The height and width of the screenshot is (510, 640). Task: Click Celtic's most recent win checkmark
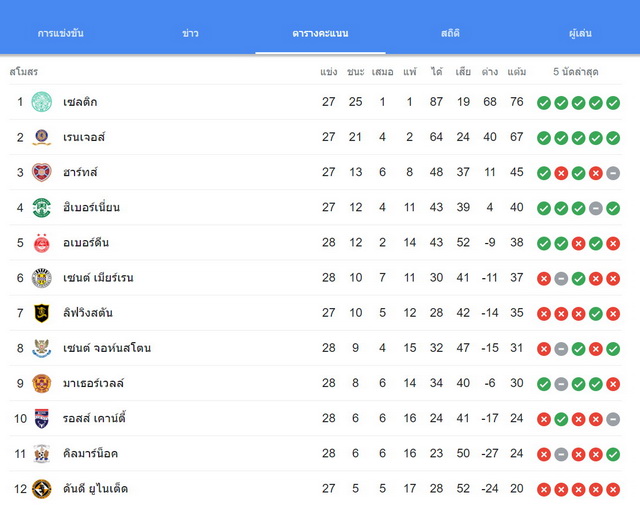tap(613, 103)
